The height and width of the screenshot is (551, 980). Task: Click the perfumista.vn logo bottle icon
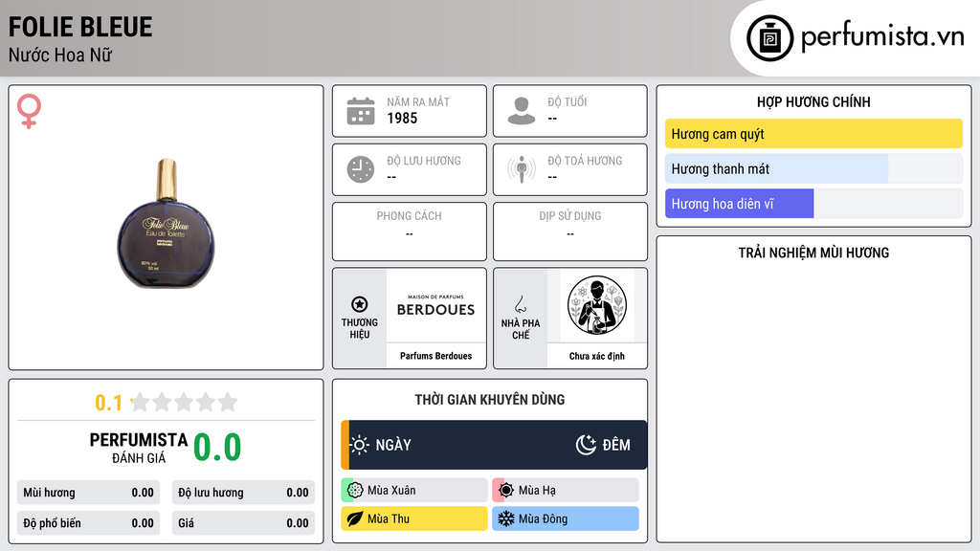tap(769, 38)
